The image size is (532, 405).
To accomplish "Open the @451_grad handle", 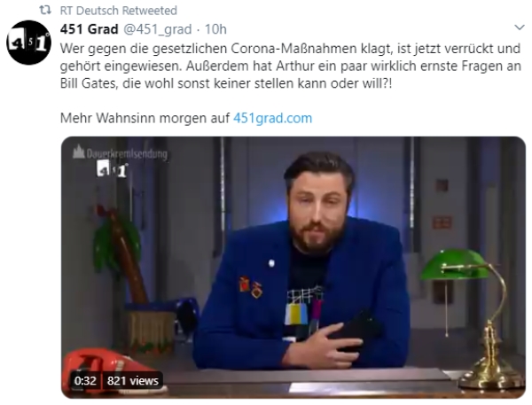I will pyautogui.click(x=158, y=29).
